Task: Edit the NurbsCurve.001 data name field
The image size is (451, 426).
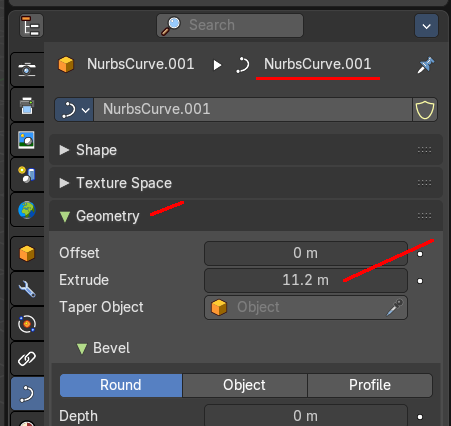Action: click(x=253, y=109)
